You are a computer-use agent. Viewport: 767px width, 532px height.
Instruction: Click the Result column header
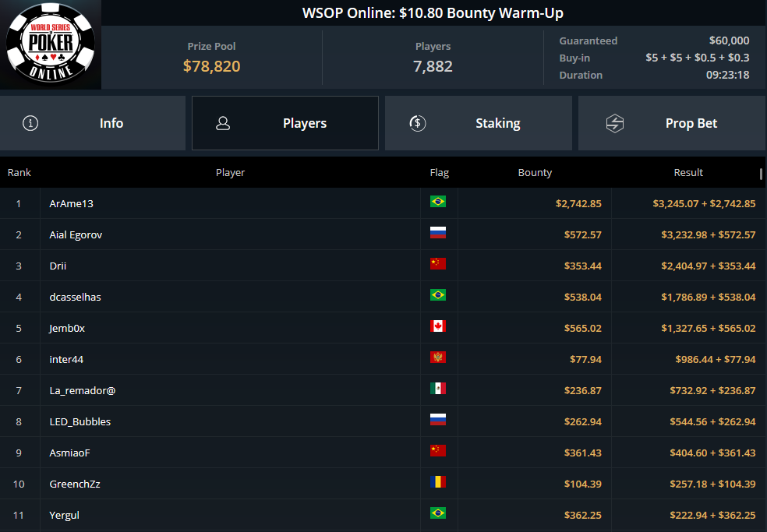[x=688, y=173]
